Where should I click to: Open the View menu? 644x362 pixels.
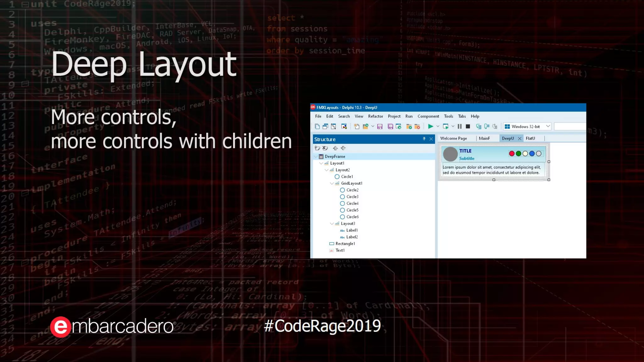pyautogui.click(x=359, y=116)
